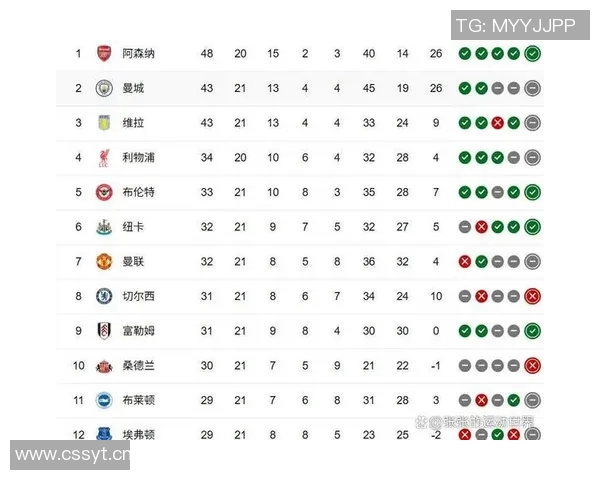Click the Manchester United club crest
600x480 pixels.
click(104, 261)
